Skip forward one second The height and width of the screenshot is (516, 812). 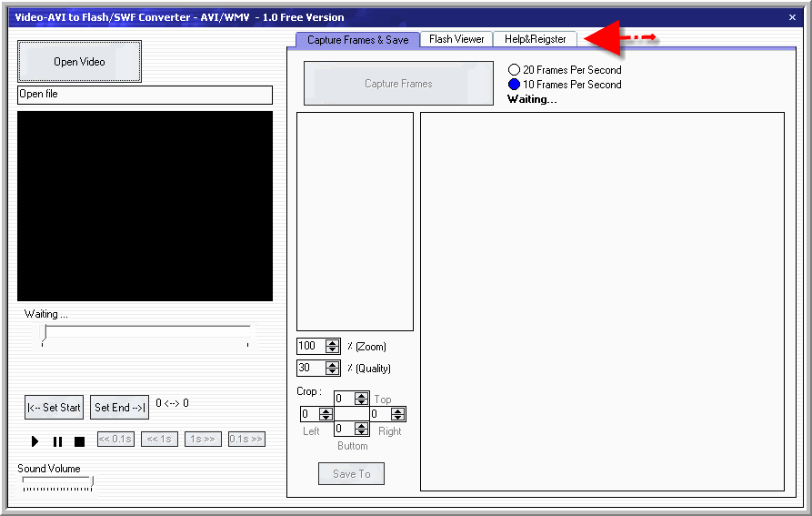pos(202,439)
